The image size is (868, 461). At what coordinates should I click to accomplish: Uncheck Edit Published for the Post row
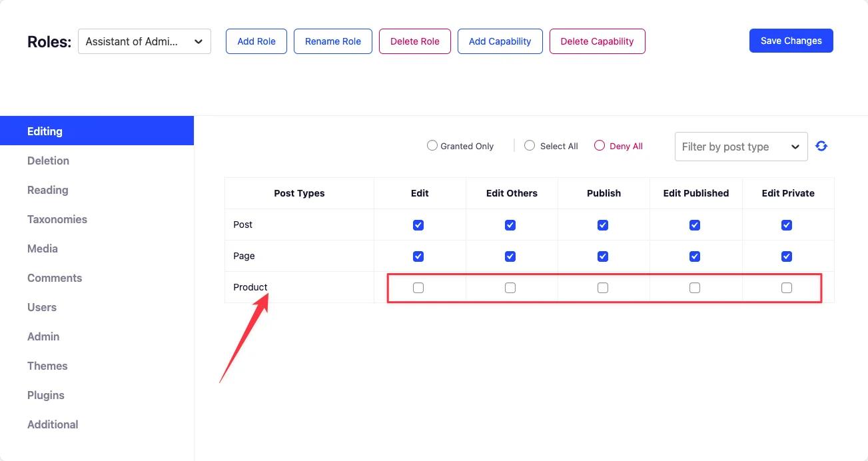click(695, 225)
